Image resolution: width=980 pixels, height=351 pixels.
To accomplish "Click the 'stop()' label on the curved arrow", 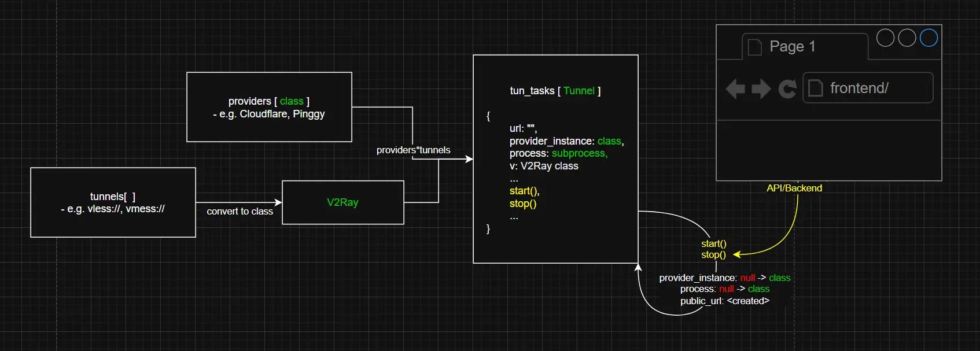I will click(x=713, y=255).
